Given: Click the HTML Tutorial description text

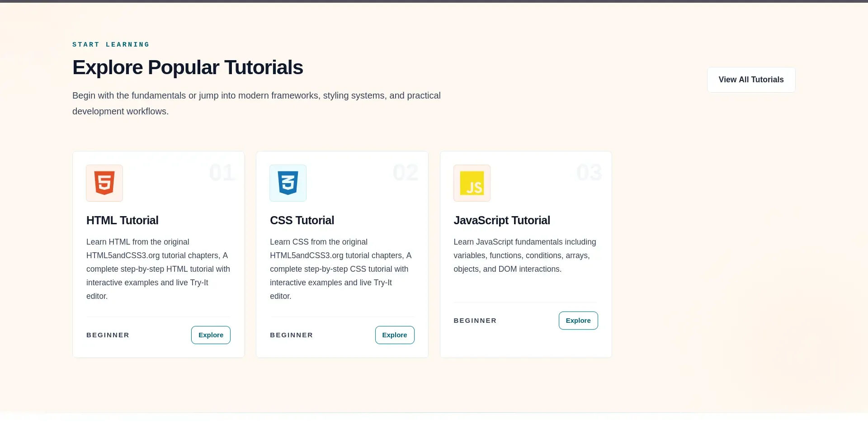Looking at the screenshot, I should [158, 269].
